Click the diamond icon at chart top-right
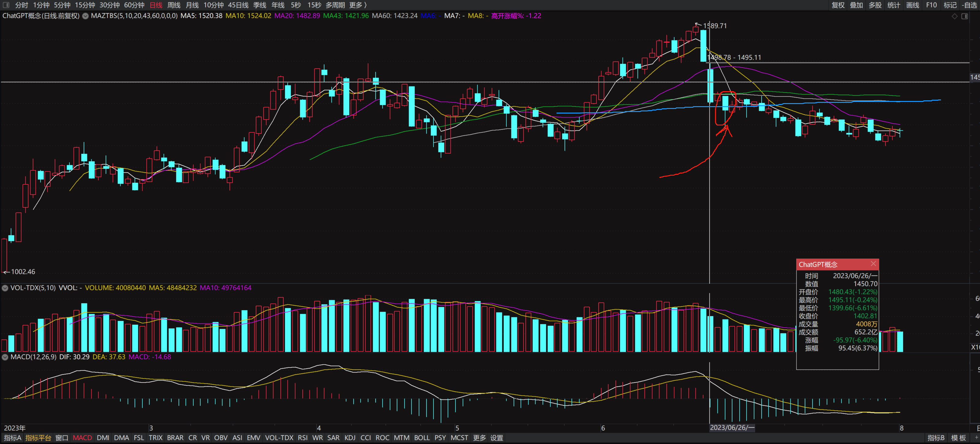Image resolution: width=980 pixels, height=444 pixels. click(955, 16)
